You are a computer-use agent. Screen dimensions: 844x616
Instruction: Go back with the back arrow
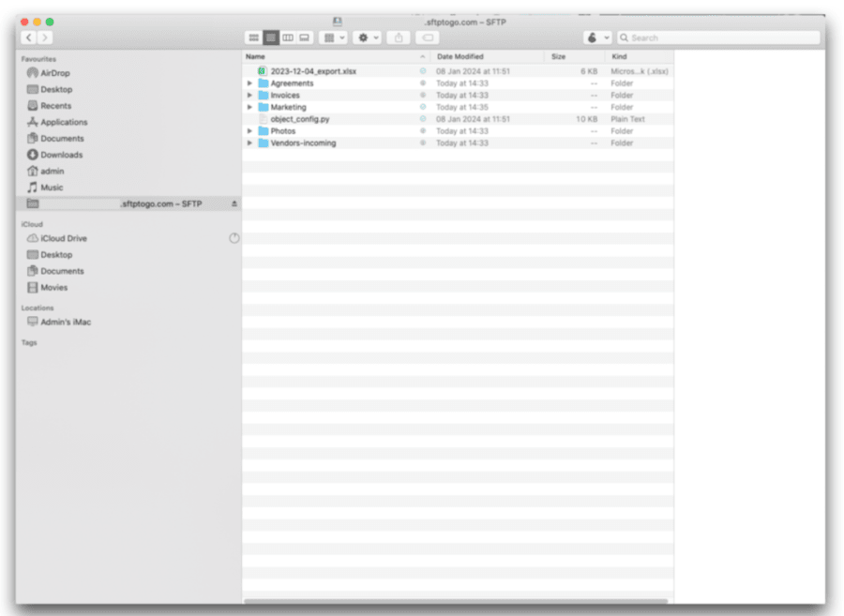click(x=29, y=38)
